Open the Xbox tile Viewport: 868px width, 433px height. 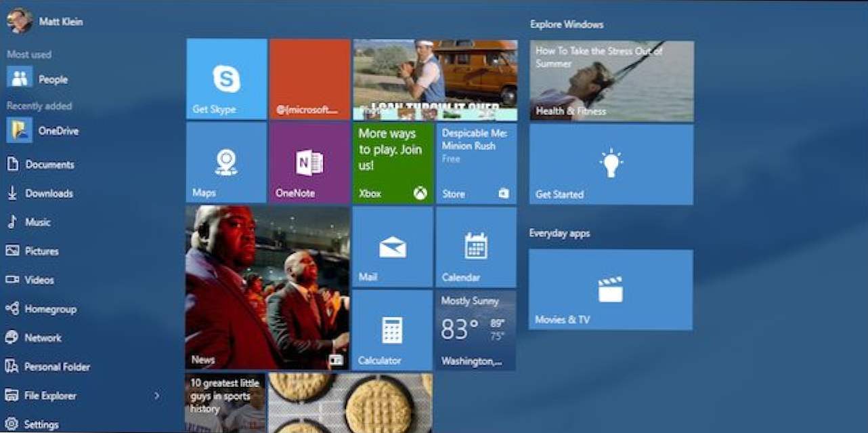point(393,163)
